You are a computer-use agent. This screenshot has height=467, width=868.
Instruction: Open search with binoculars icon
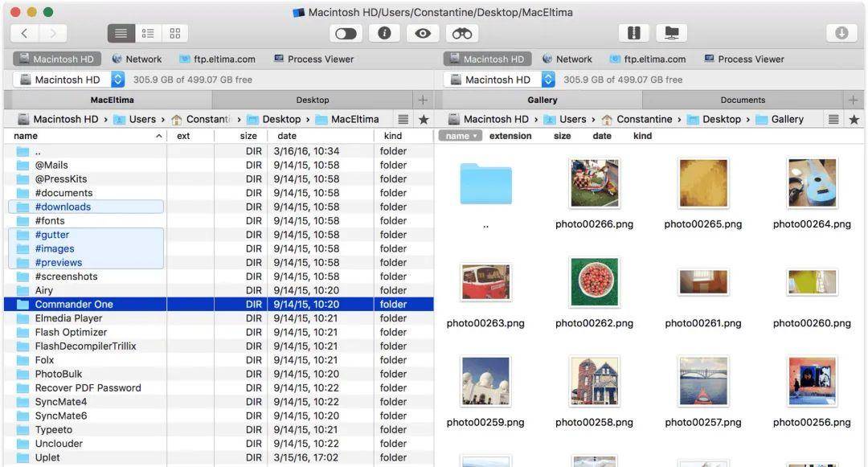(461, 33)
